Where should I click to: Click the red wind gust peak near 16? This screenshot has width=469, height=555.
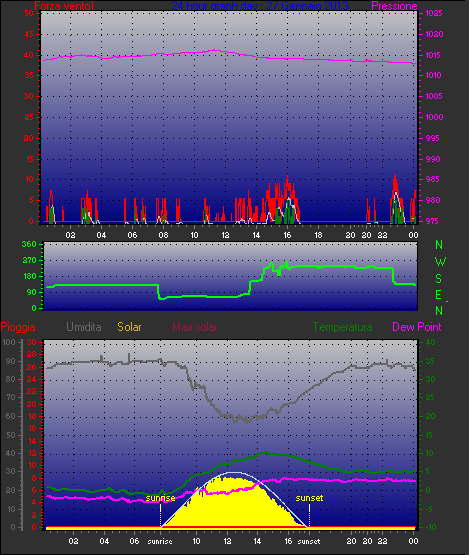tap(287, 179)
